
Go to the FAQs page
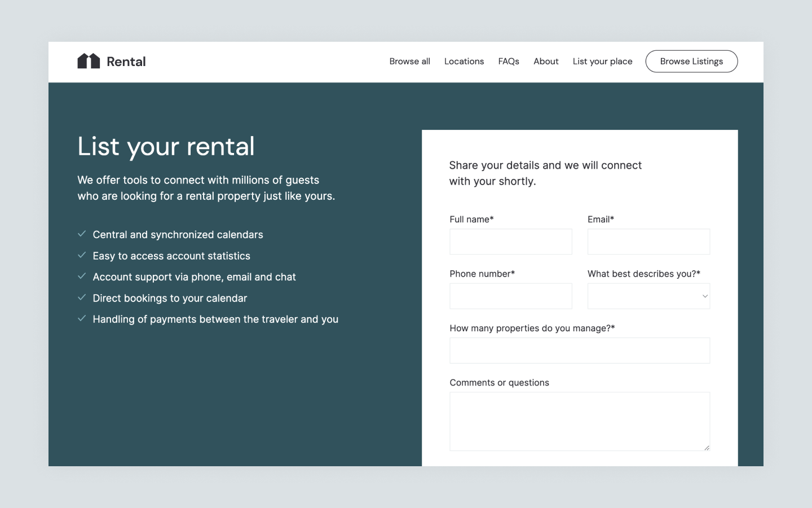coord(509,61)
